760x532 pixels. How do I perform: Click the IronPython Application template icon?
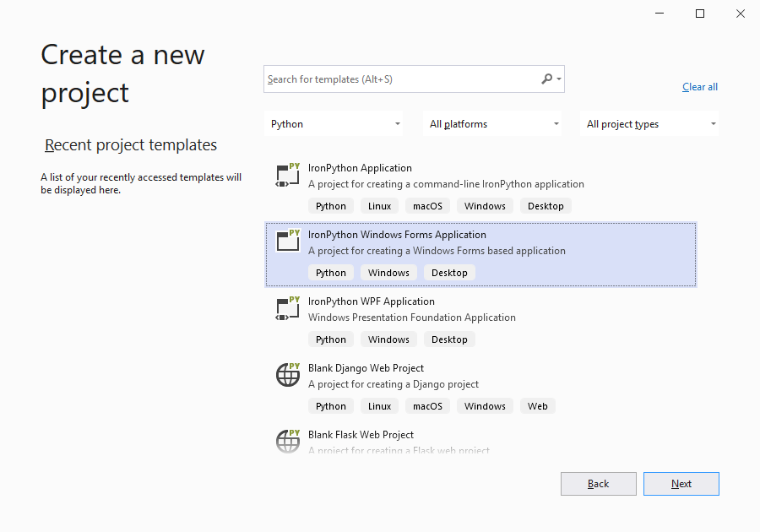pyautogui.click(x=287, y=175)
